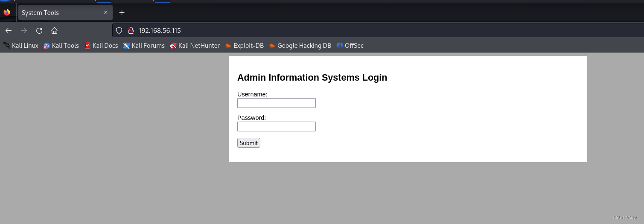Open the Google Hacking DB bookmark
Viewport: 644px width, 224px height.
[300, 46]
